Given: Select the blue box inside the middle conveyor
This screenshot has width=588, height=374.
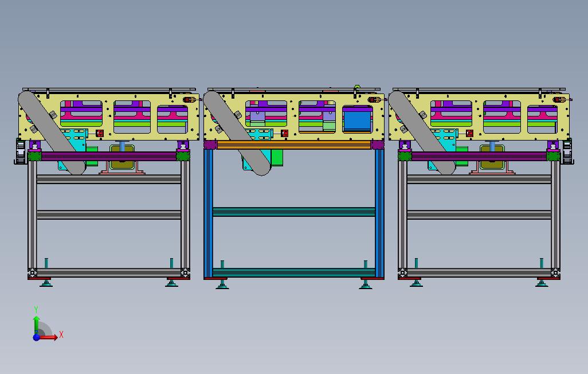Looking at the screenshot, I should tap(358, 120).
